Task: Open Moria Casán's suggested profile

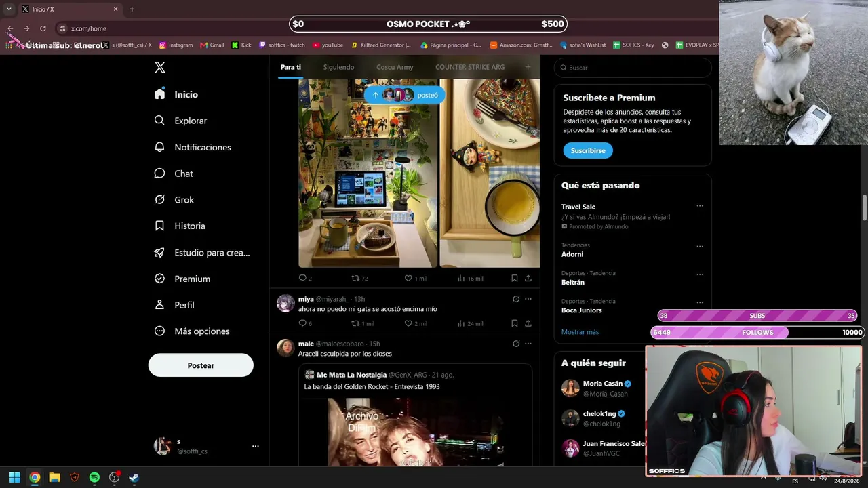Action: tap(602, 388)
